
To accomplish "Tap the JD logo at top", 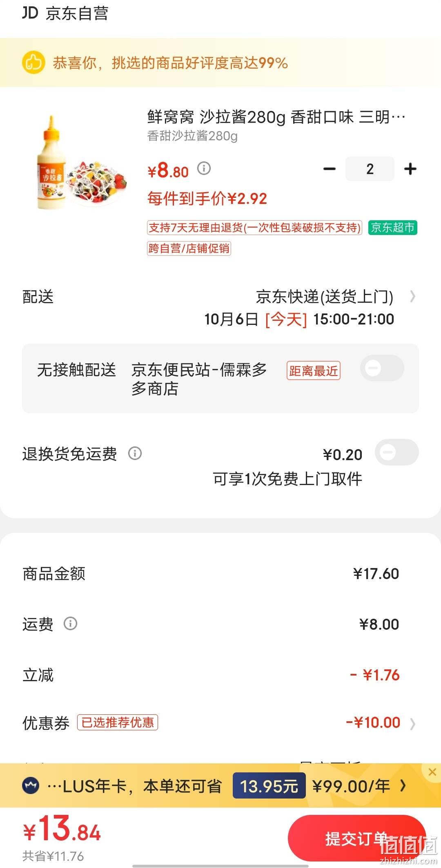I will click(x=30, y=13).
